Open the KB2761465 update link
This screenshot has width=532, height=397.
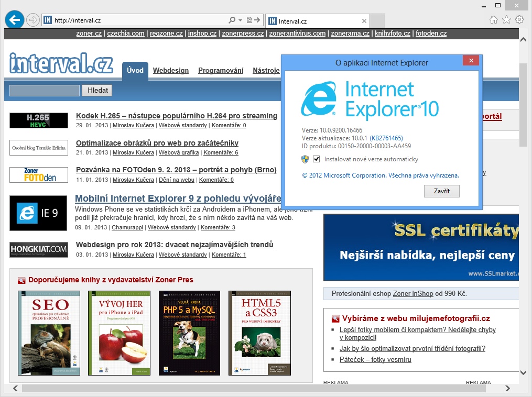(x=386, y=138)
